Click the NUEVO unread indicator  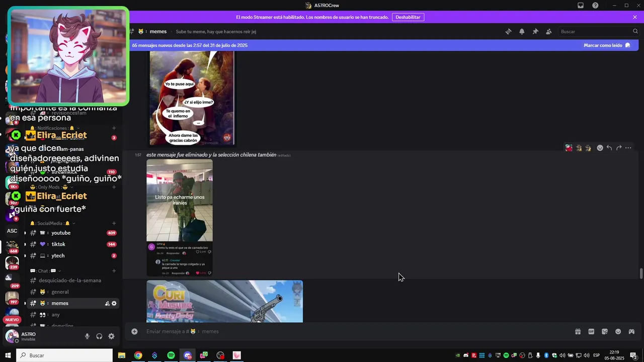coord(12,320)
